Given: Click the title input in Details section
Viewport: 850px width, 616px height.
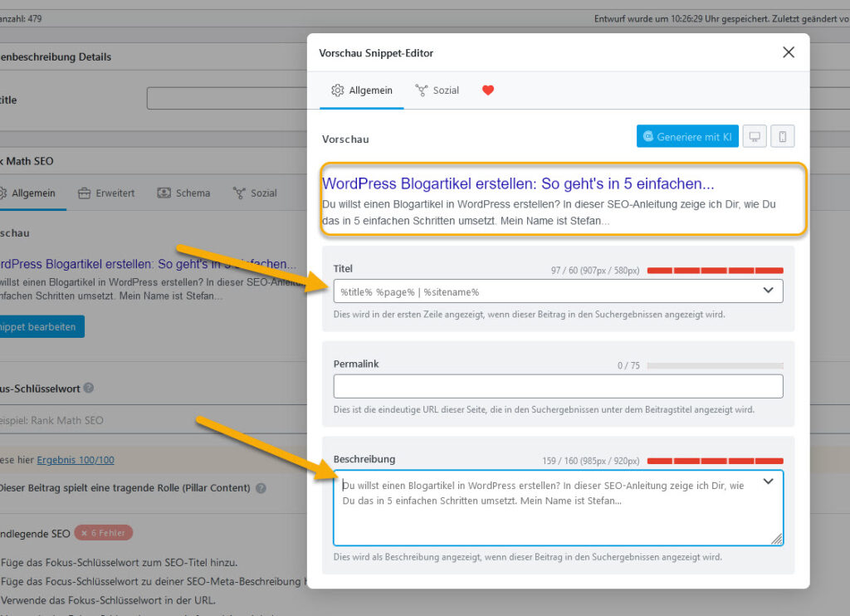Looking at the screenshot, I should (x=227, y=99).
